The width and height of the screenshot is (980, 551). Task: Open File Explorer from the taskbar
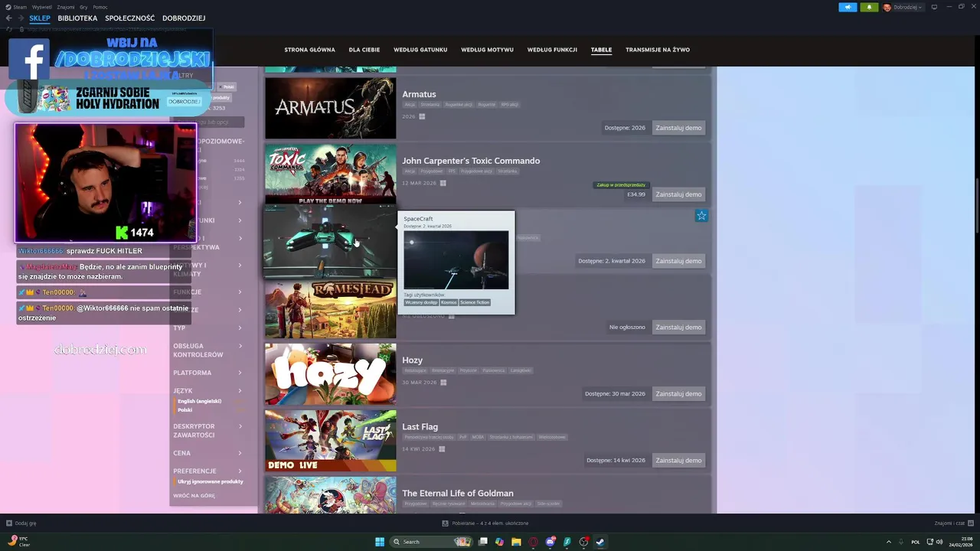(x=516, y=542)
